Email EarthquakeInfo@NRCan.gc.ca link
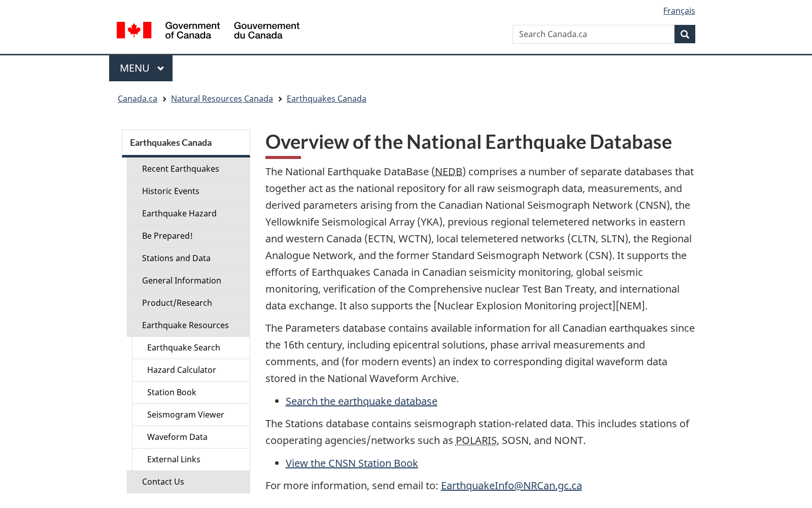The height and width of the screenshot is (508, 812). click(511, 486)
